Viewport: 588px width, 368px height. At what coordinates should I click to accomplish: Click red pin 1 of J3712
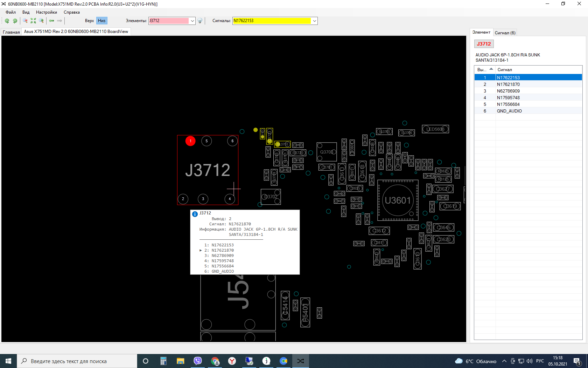coord(190,141)
